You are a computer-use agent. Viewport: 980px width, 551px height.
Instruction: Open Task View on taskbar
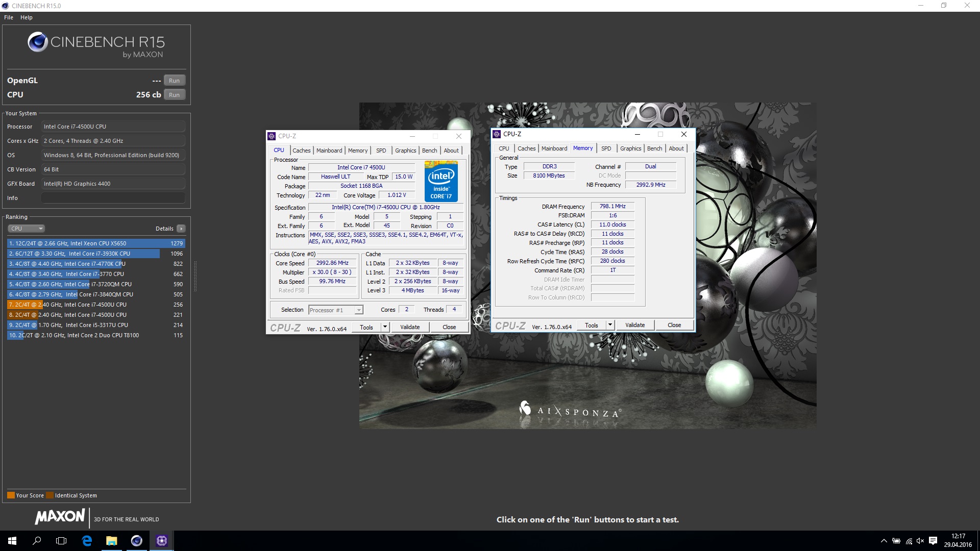coord(61,541)
